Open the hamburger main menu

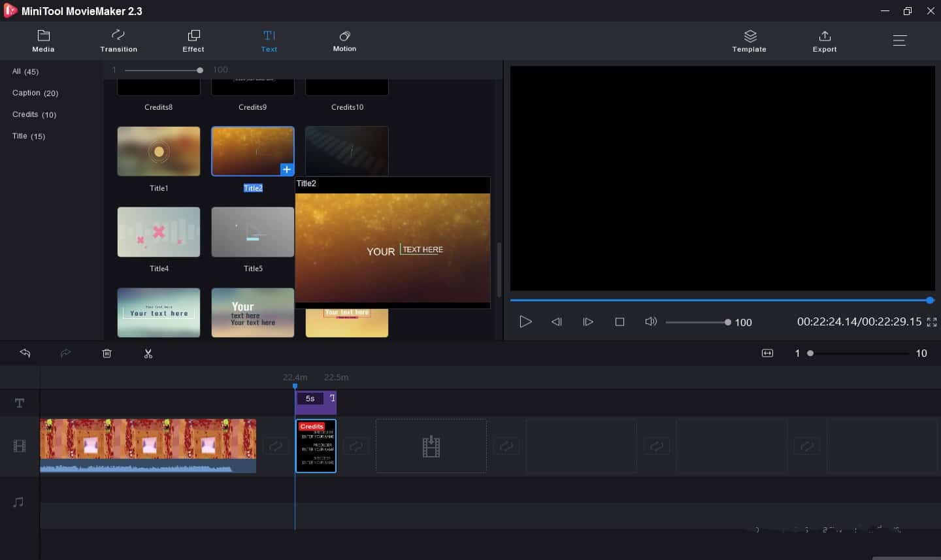click(900, 41)
